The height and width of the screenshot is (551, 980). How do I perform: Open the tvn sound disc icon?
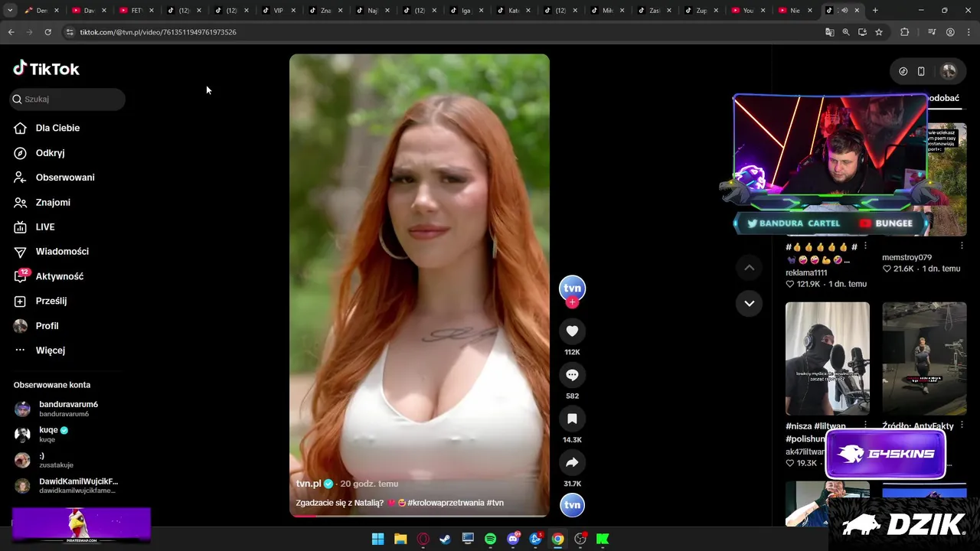572,505
